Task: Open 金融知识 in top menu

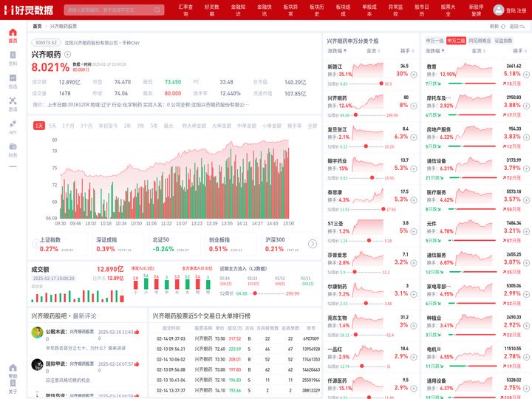Action: (238, 10)
